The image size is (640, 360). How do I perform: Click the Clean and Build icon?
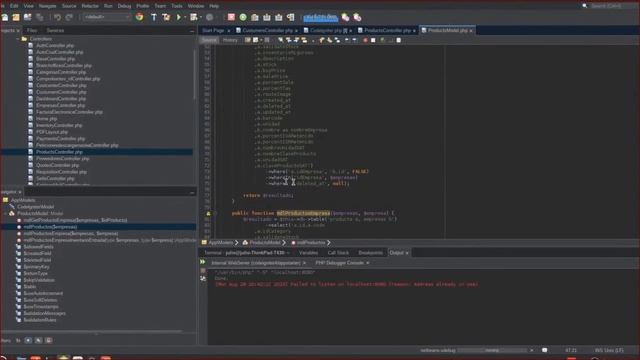pos(166,17)
